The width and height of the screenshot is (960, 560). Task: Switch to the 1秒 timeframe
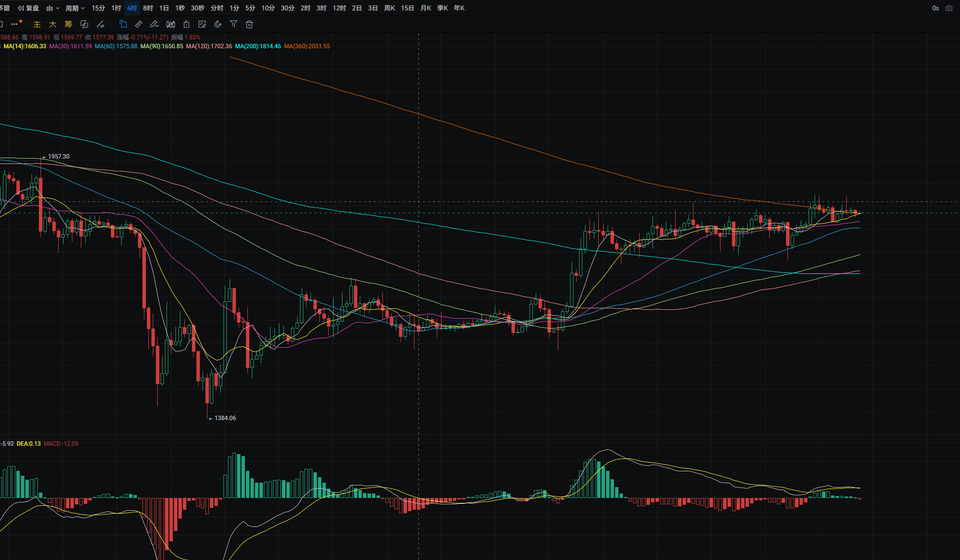(x=180, y=8)
